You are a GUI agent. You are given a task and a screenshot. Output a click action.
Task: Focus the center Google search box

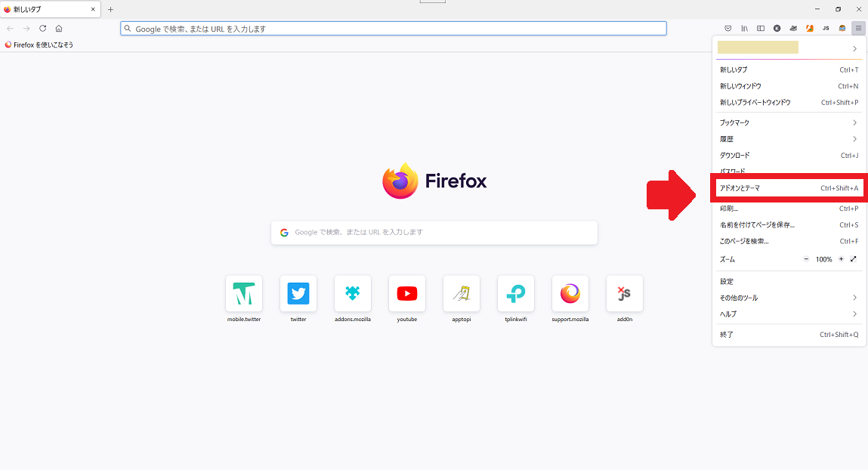click(434, 233)
